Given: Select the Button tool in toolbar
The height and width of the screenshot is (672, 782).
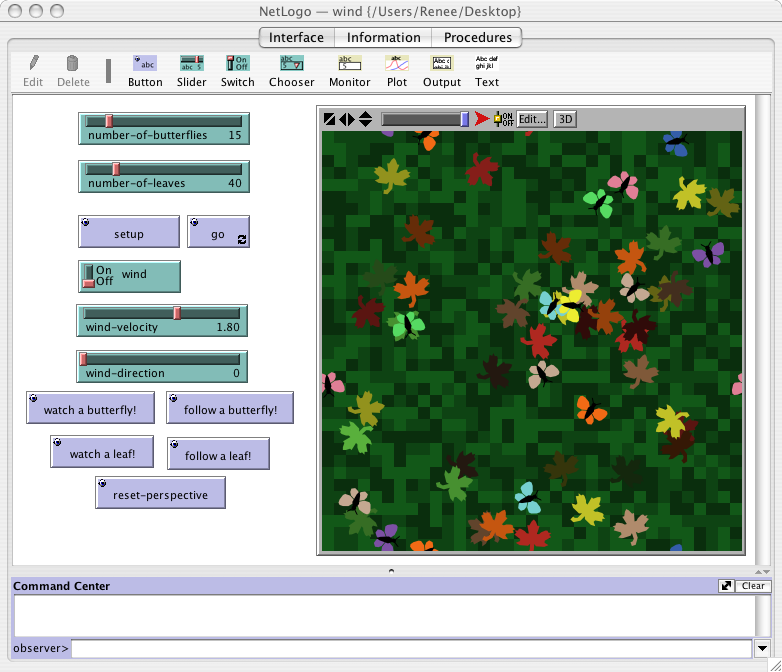Looking at the screenshot, I should [x=145, y=71].
